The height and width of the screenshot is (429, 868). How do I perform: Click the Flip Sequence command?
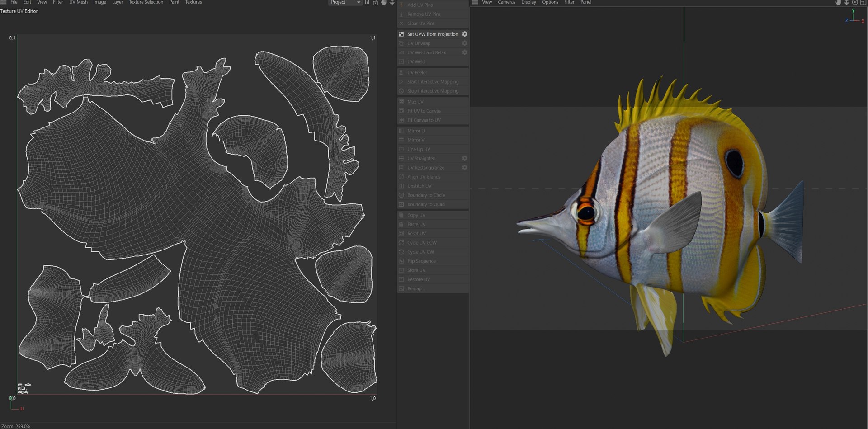433,261
